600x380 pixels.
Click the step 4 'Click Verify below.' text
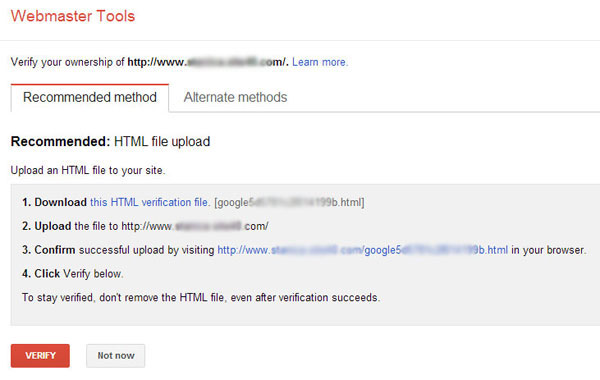click(72, 274)
